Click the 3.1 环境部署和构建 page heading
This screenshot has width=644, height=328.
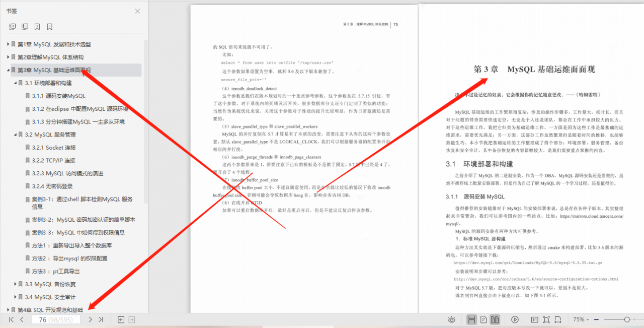click(479, 164)
